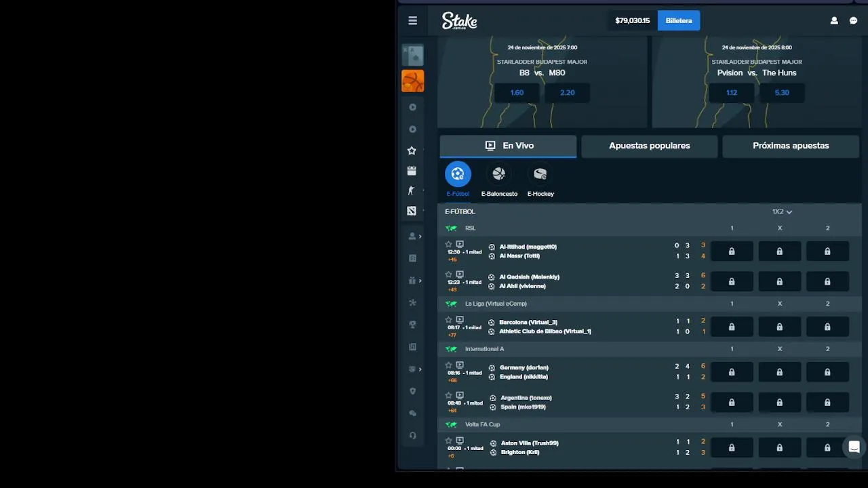Open the gift promotions icon in sidebar

tap(412, 281)
